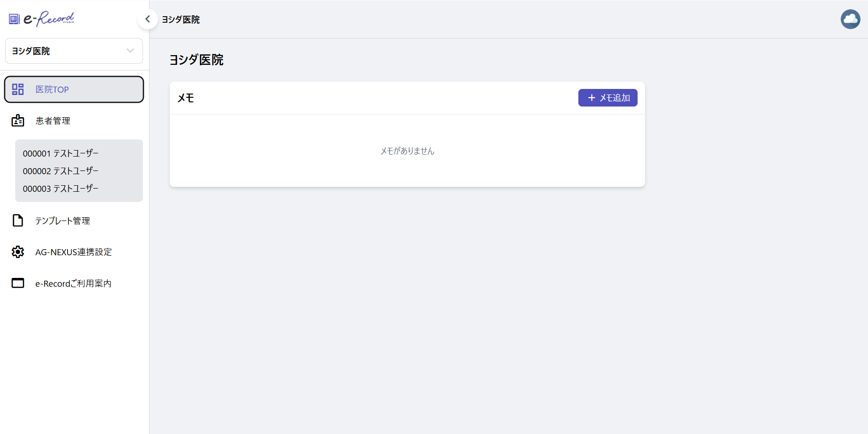Screen dimensions: 868x434
Task: Click the メモ追加 button
Action: tap(608, 98)
